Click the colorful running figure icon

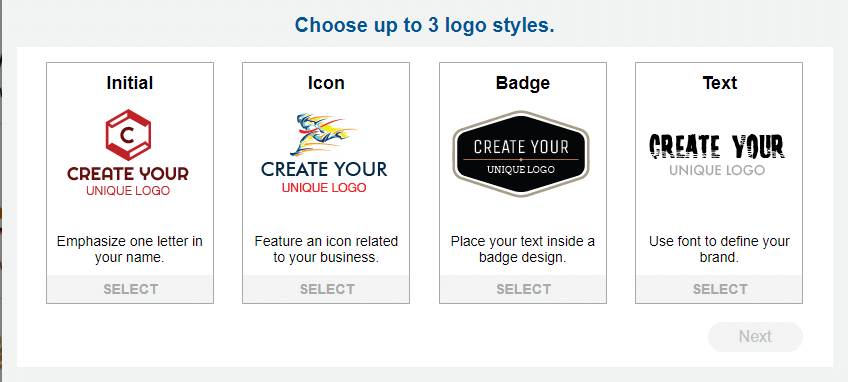click(x=323, y=134)
